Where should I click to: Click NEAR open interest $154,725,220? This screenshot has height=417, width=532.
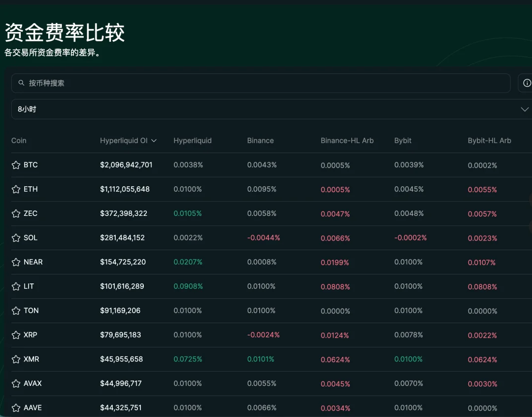tap(123, 262)
